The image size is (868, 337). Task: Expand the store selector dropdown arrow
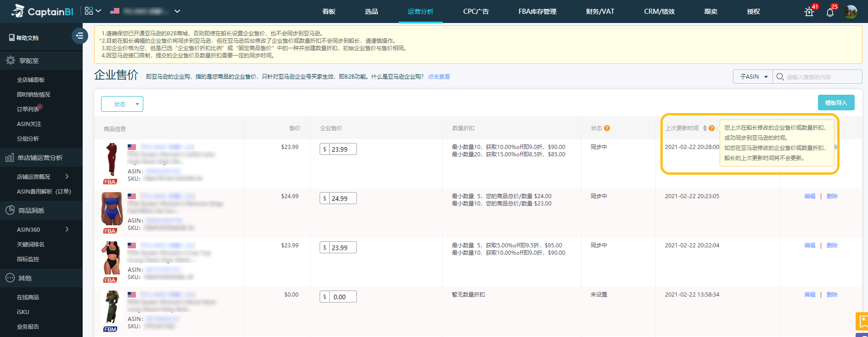tap(177, 11)
